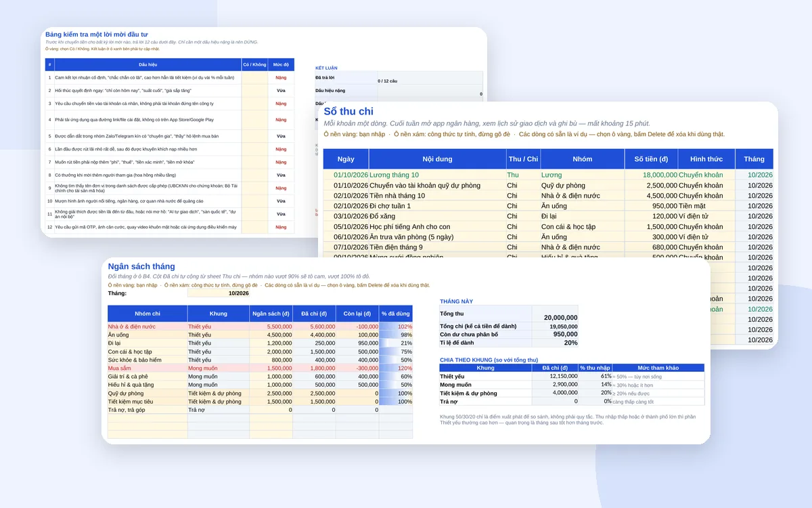Click the 'Tháng' column header in Sổ thu chi
This screenshot has width=812, height=508.
(754, 159)
